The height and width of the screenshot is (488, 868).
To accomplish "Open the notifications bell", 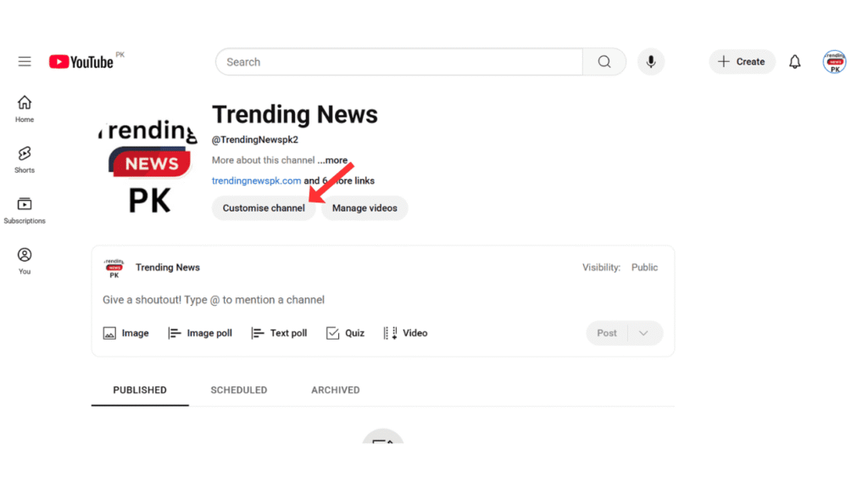I will [794, 62].
